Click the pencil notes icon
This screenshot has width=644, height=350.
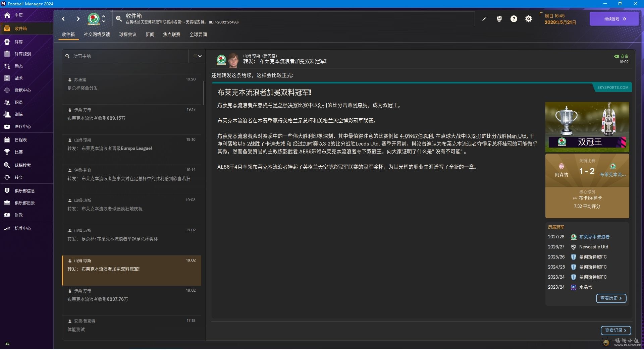coord(484,19)
